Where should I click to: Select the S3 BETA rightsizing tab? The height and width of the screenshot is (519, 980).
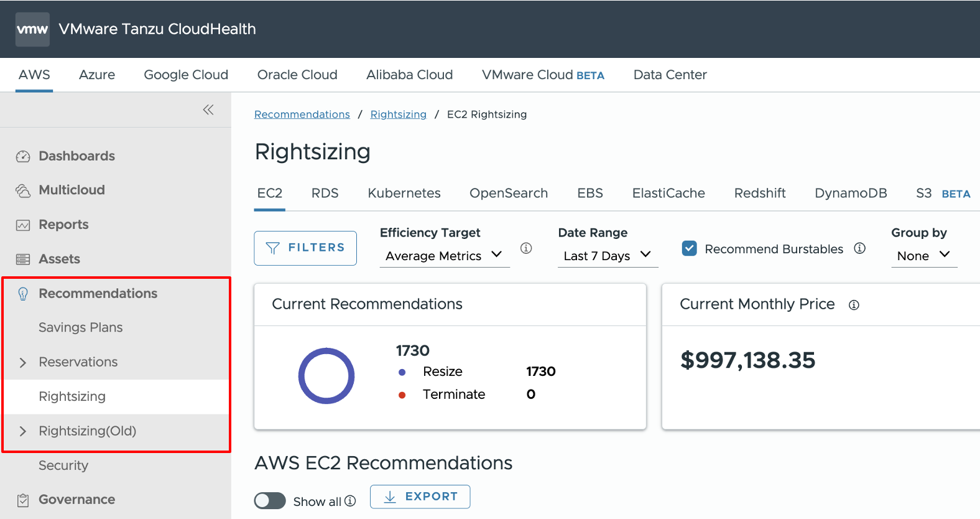tap(943, 194)
